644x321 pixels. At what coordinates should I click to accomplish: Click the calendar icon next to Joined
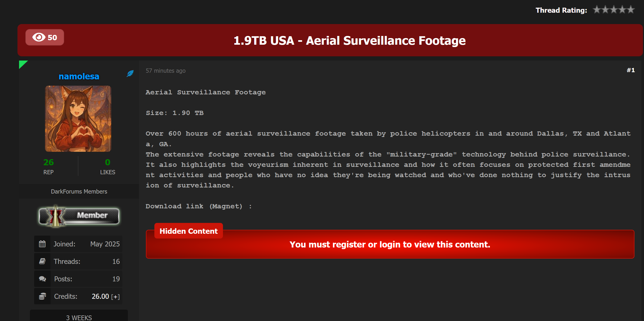point(42,244)
